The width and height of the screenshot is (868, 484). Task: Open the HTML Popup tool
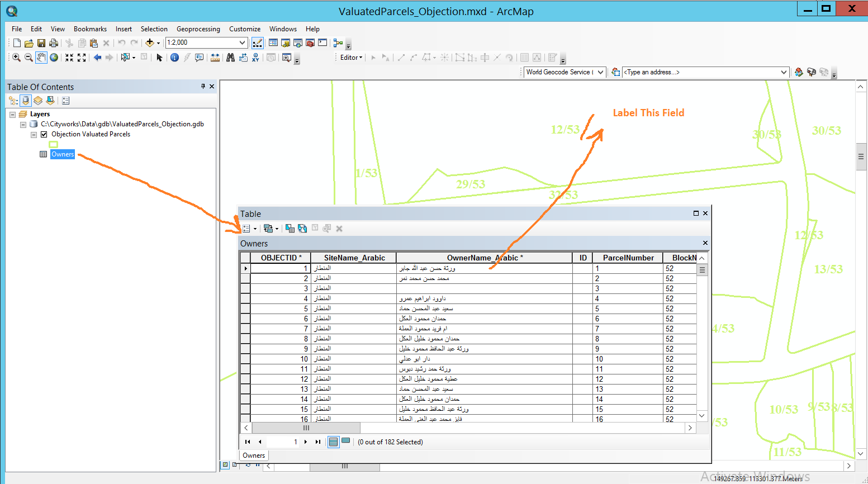tap(200, 58)
